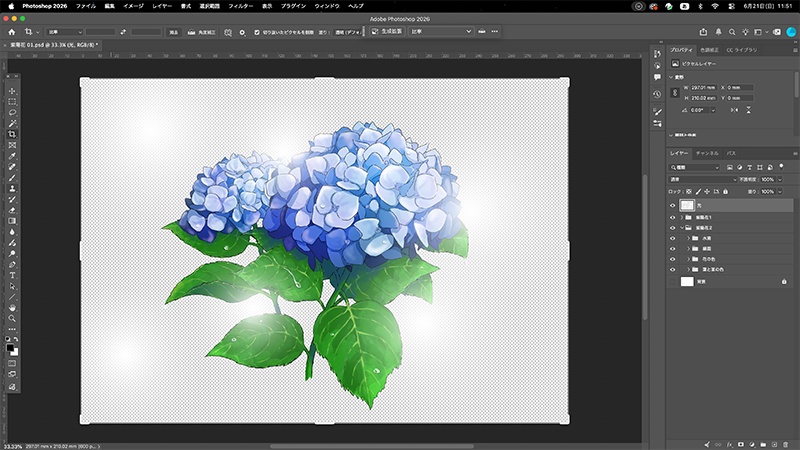This screenshot has height=450, width=800.
Task: Toggle the layer filter switch
Action: pos(781,167)
